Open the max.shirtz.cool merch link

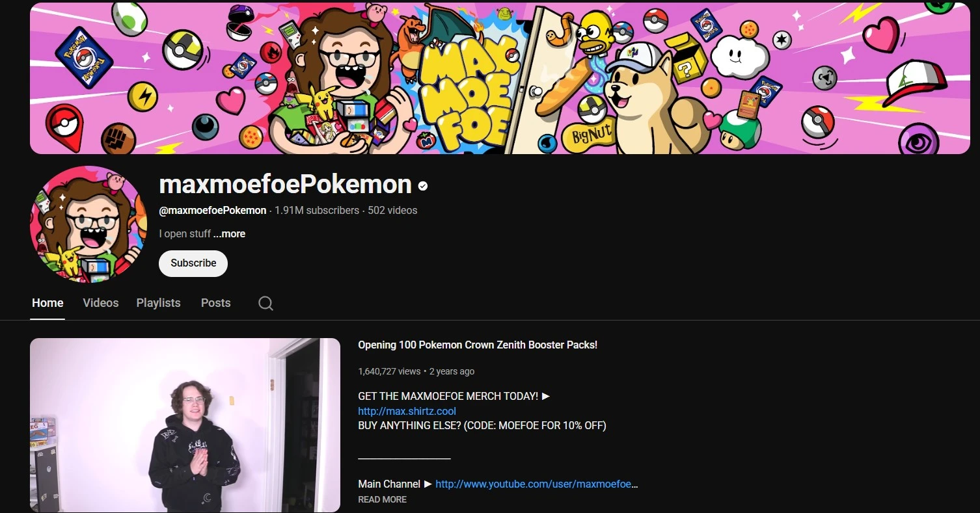(406, 411)
